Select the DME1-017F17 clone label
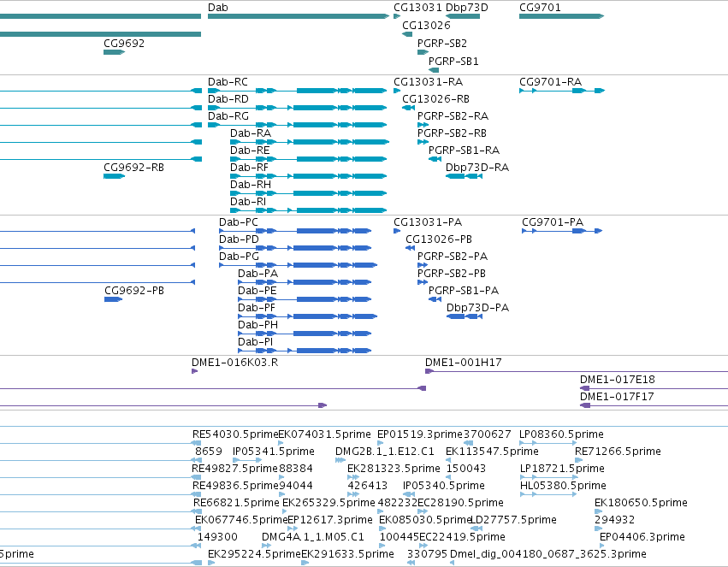728x567 pixels. [x=617, y=397]
